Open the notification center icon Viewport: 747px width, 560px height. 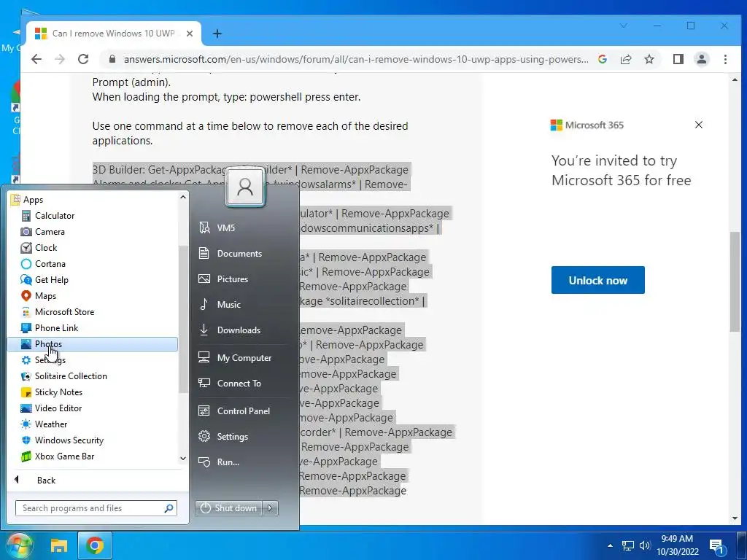(717, 546)
